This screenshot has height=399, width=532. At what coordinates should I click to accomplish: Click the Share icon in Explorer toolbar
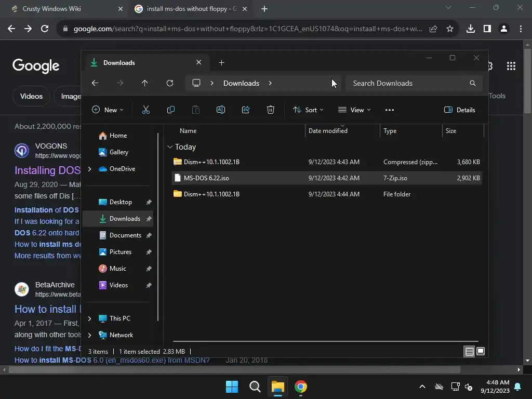coord(246,110)
